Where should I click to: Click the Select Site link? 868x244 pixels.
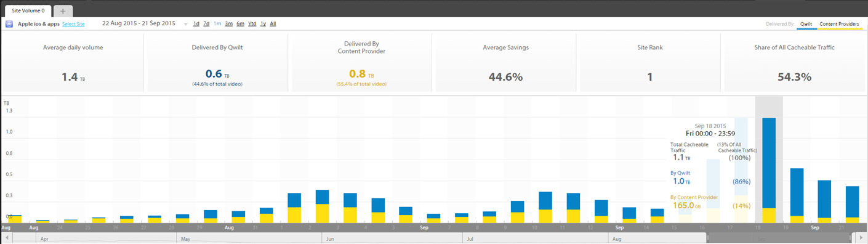[x=73, y=24]
